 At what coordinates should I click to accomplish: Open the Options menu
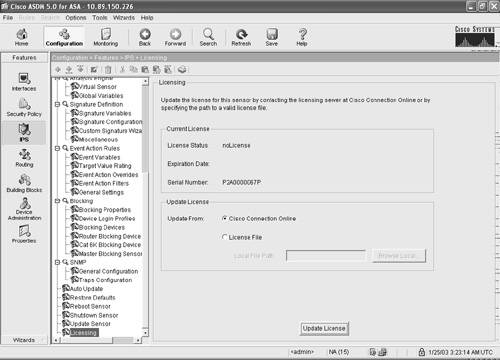[76, 18]
